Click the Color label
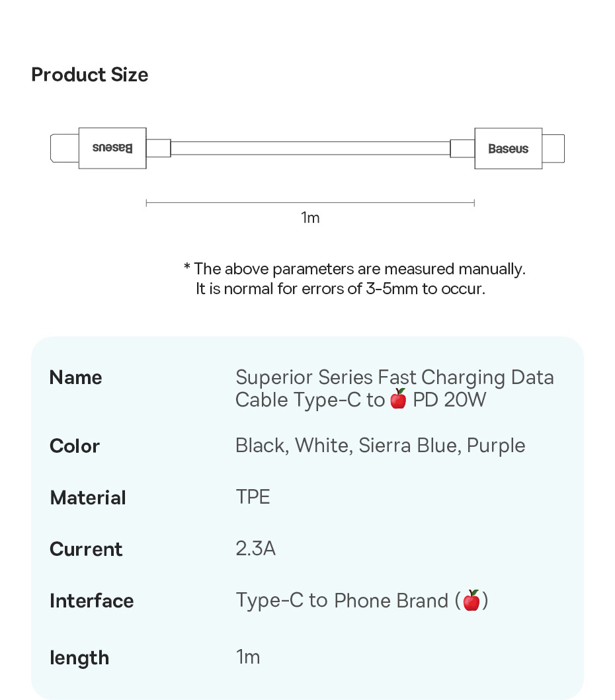Image resolution: width=615 pixels, height=700 pixels. 75,446
